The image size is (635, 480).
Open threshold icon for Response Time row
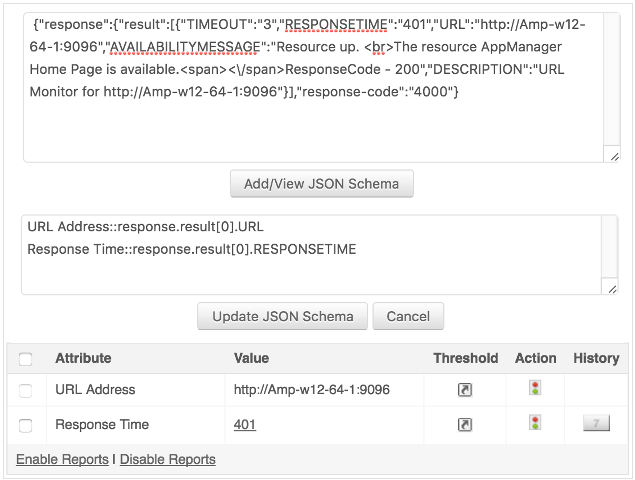tap(465, 425)
